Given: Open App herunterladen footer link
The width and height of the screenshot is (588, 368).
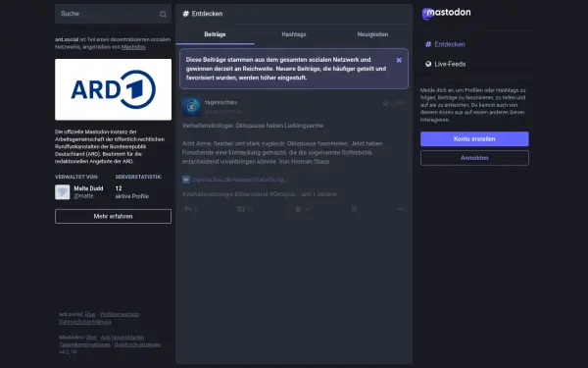Looking at the screenshot, I should (x=122, y=338).
